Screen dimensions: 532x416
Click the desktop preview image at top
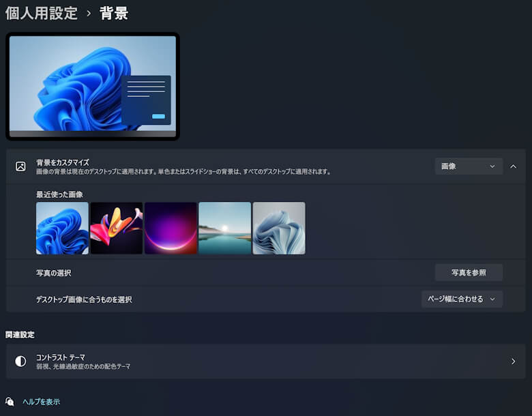pyautogui.click(x=92, y=86)
